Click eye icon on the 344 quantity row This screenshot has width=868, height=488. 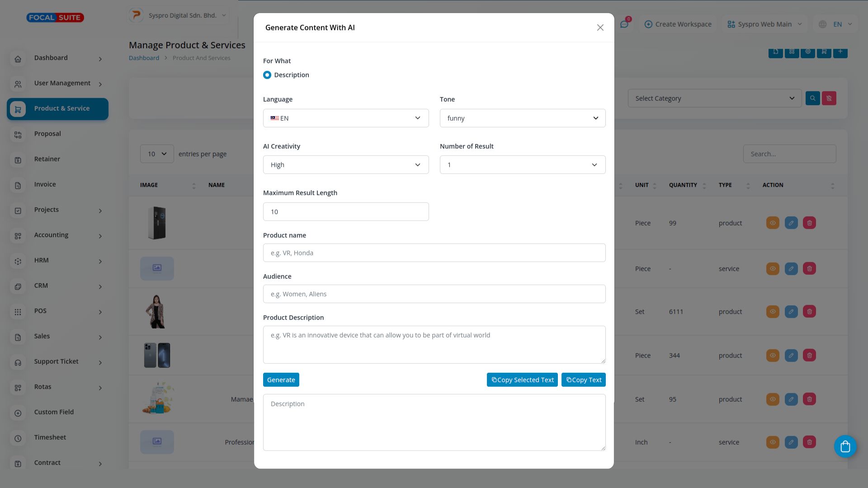(773, 355)
